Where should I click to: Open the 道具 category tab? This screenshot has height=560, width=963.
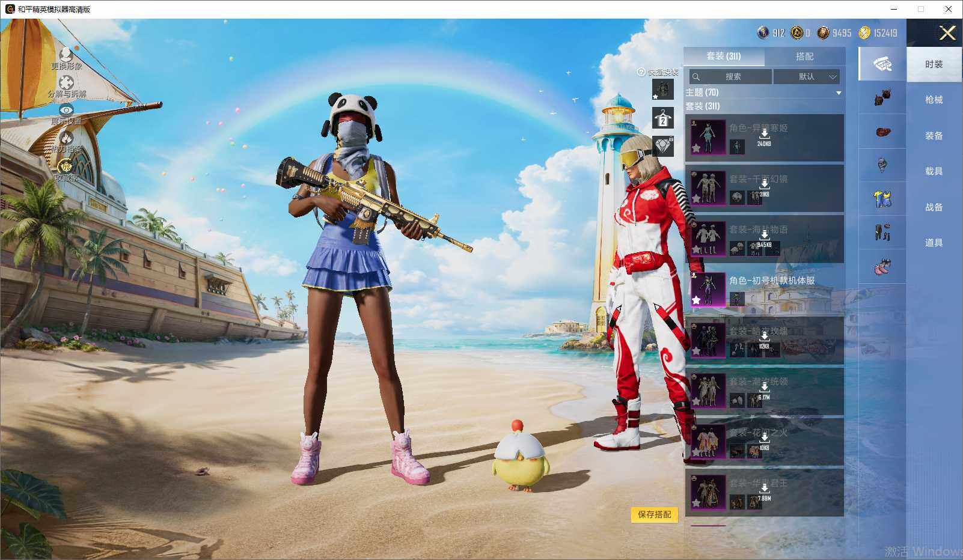pos(934,243)
